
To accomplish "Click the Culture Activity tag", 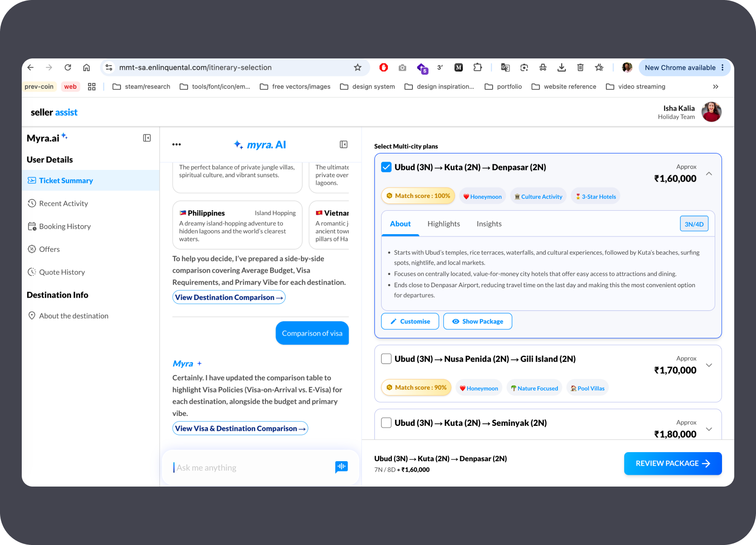I will (538, 196).
